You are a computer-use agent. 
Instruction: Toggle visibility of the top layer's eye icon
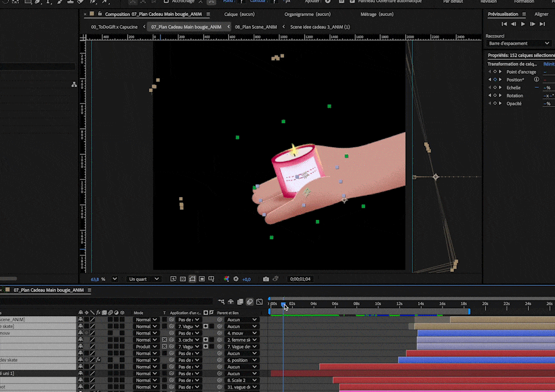click(x=80, y=319)
